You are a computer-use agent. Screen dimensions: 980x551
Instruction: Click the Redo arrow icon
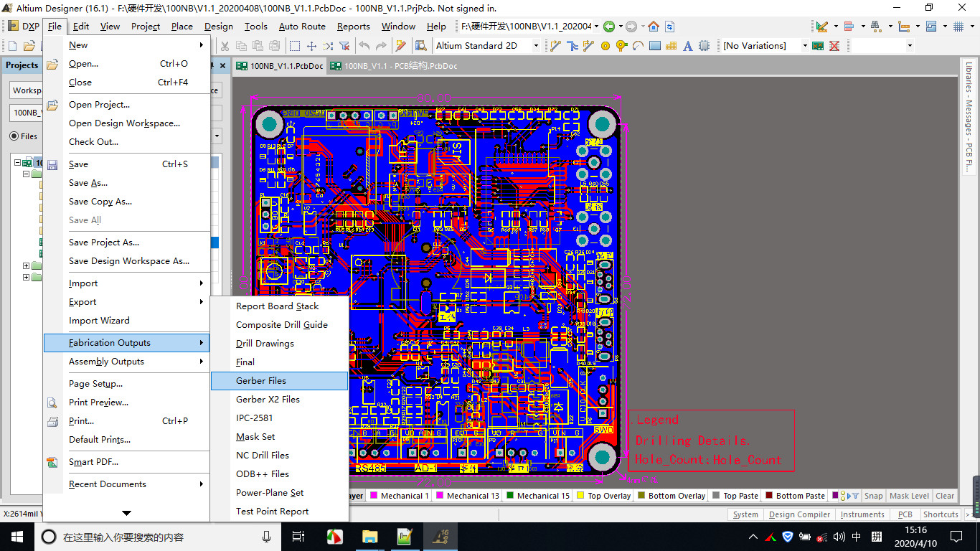[x=381, y=46]
